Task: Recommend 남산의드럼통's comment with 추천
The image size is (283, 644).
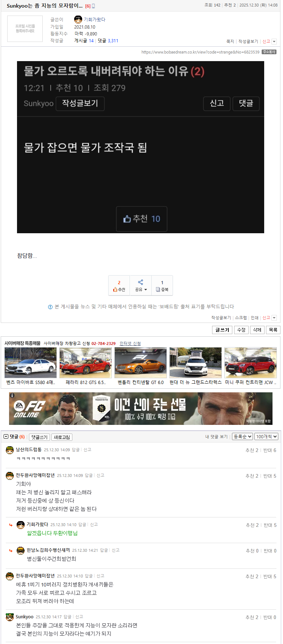Action: [252, 451]
